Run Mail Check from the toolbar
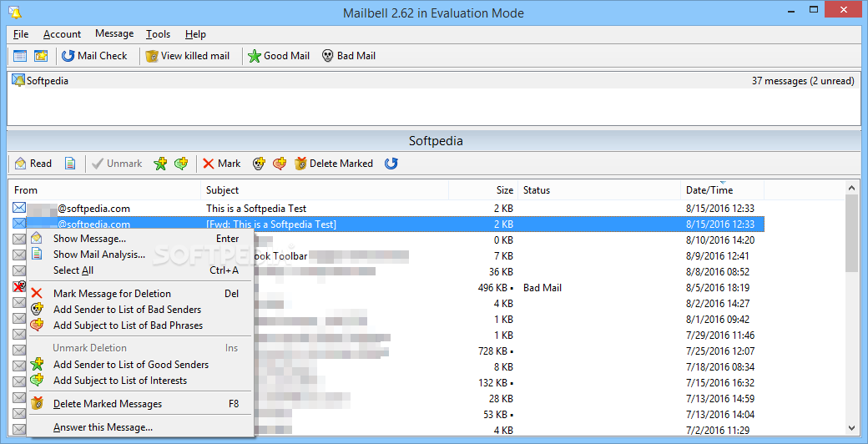The width and height of the screenshot is (868, 444). pyautogui.click(x=94, y=56)
